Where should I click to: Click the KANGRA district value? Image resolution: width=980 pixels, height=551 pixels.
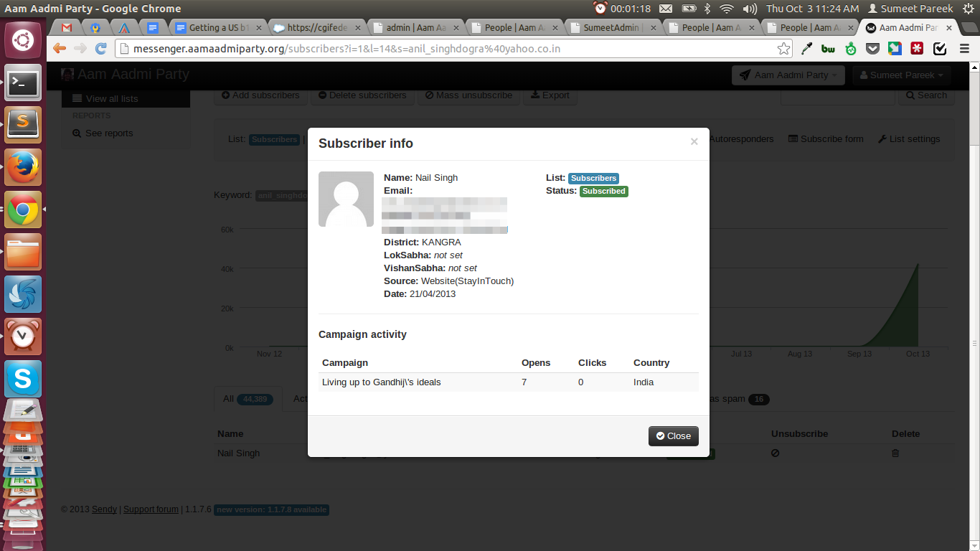tap(441, 242)
